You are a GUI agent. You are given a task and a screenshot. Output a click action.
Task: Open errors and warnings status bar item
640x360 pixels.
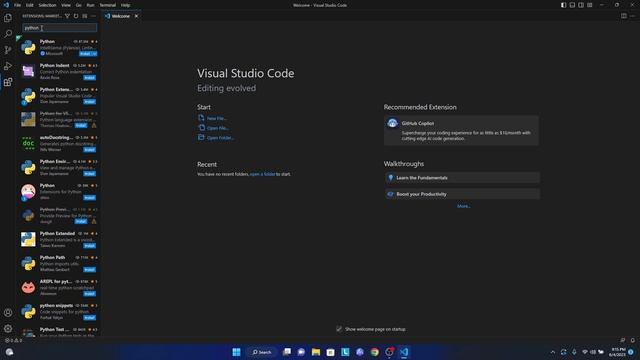(x=13, y=340)
